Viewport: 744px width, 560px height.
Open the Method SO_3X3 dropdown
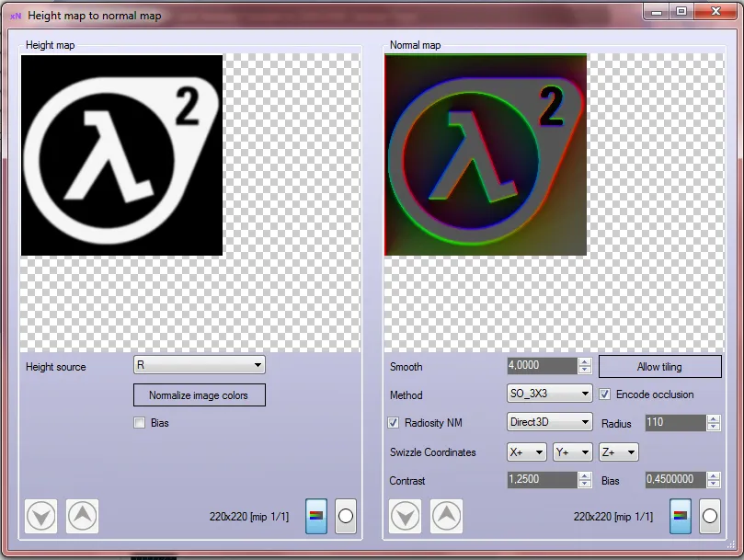coord(549,394)
